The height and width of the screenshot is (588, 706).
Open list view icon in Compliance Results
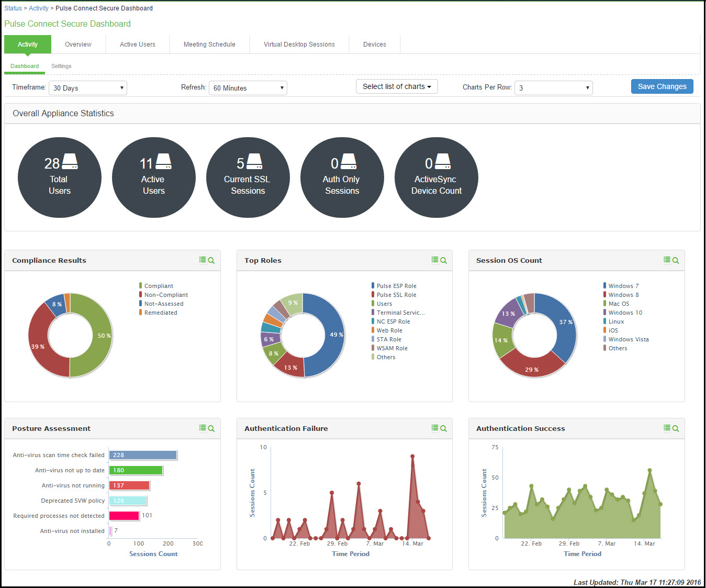203,260
